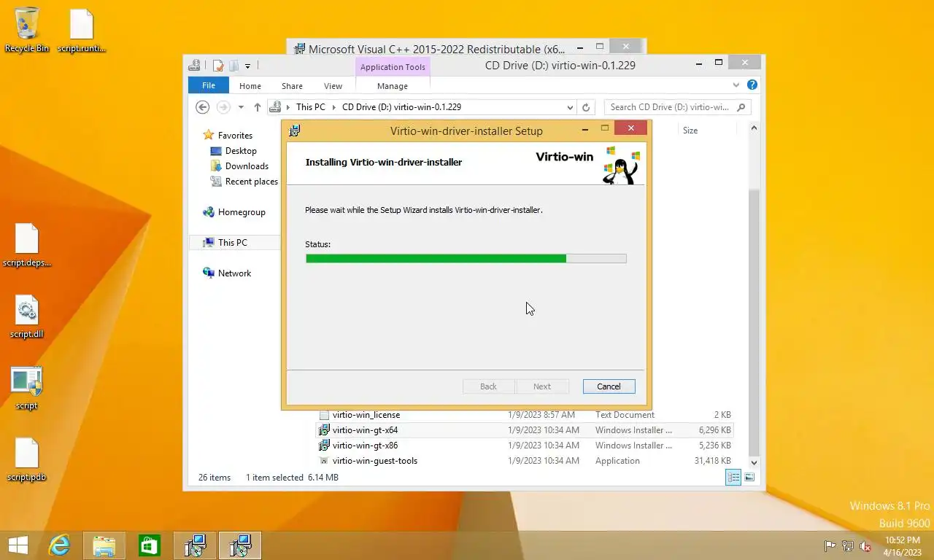
Task: Click the muted volume tray icon
Action: click(x=865, y=546)
